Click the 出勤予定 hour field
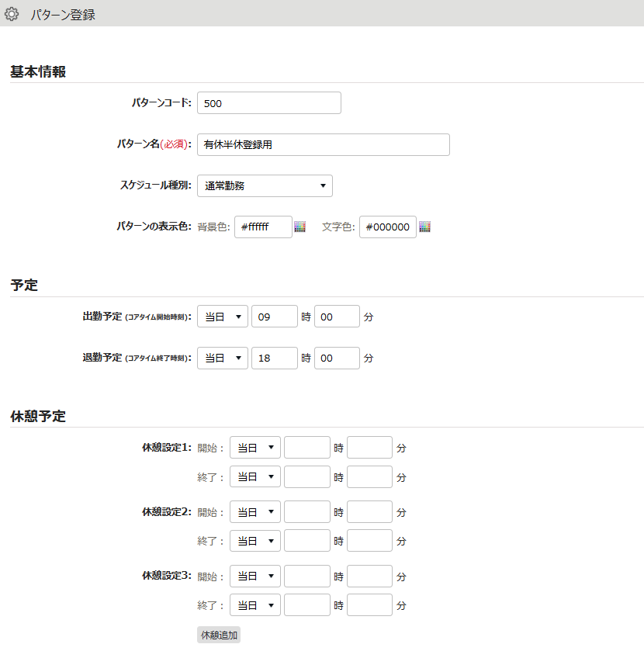Image resolution: width=644 pixels, height=658 pixels. click(274, 317)
